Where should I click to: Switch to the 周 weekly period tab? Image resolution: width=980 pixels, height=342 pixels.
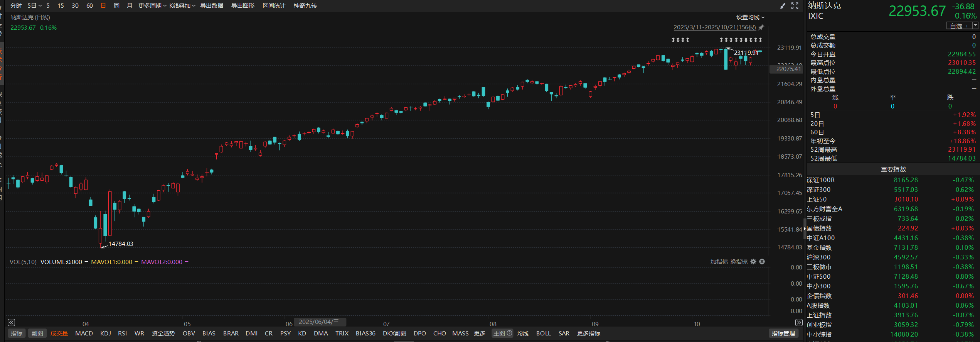(x=116, y=6)
